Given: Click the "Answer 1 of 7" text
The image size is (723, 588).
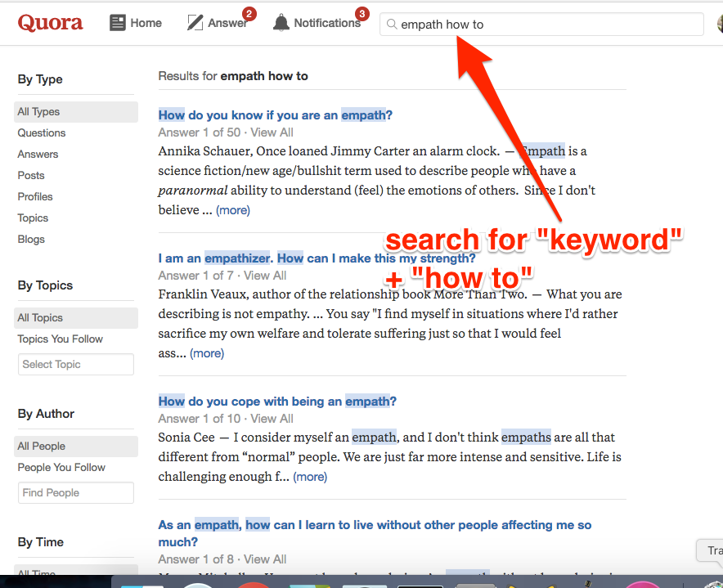Looking at the screenshot, I should pyautogui.click(x=196, y=276).
